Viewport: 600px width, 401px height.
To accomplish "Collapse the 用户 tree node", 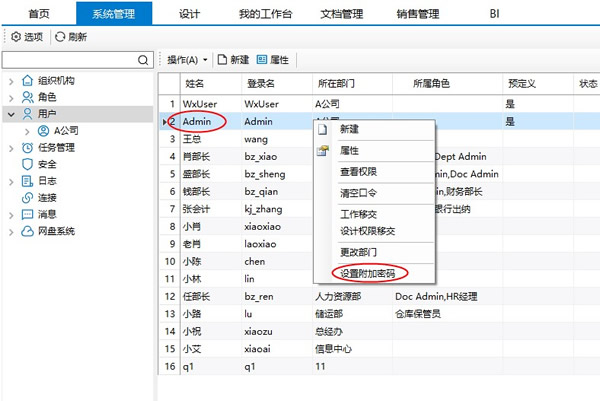I will (x=10, y=114).
